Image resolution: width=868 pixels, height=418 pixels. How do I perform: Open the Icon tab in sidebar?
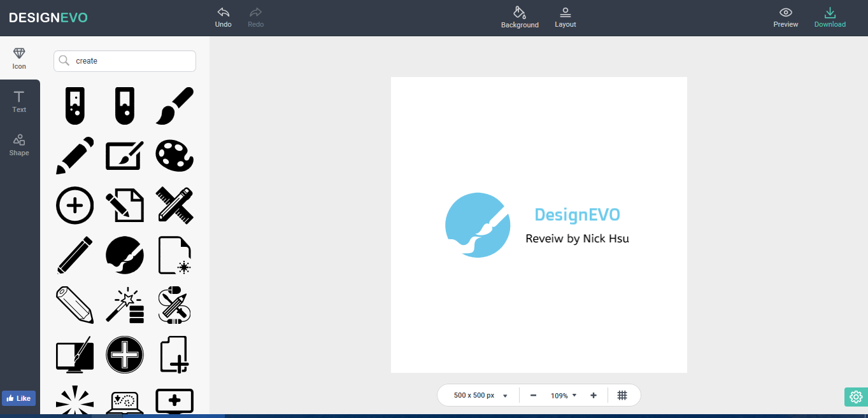pos(19,58)
